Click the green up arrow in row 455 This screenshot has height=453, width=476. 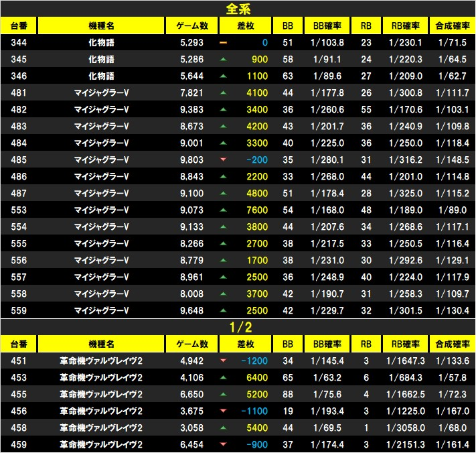pyautogui.click(x=223, y=394)
